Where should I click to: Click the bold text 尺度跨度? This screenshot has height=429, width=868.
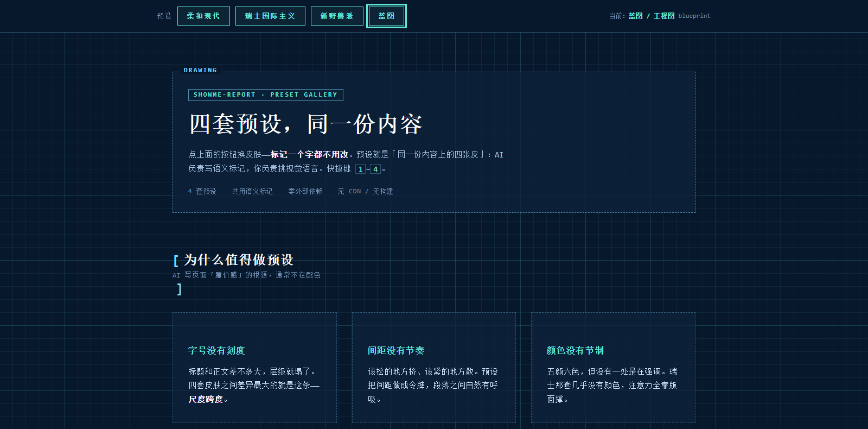tap(206, 399)
